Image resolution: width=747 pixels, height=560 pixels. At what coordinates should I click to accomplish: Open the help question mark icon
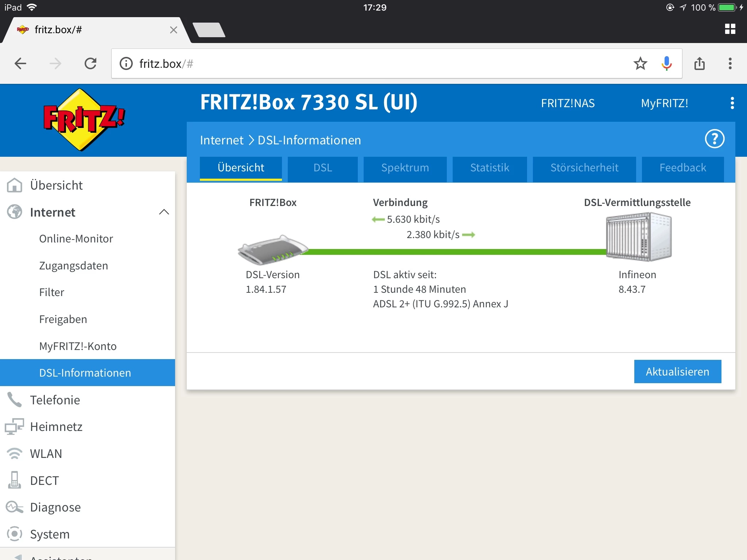click(x=715, y=139)
